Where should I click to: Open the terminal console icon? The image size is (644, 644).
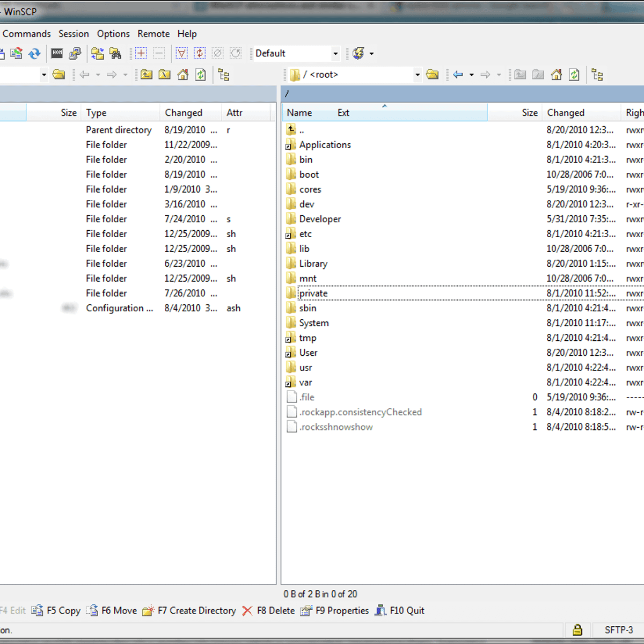tap(57, 53)
